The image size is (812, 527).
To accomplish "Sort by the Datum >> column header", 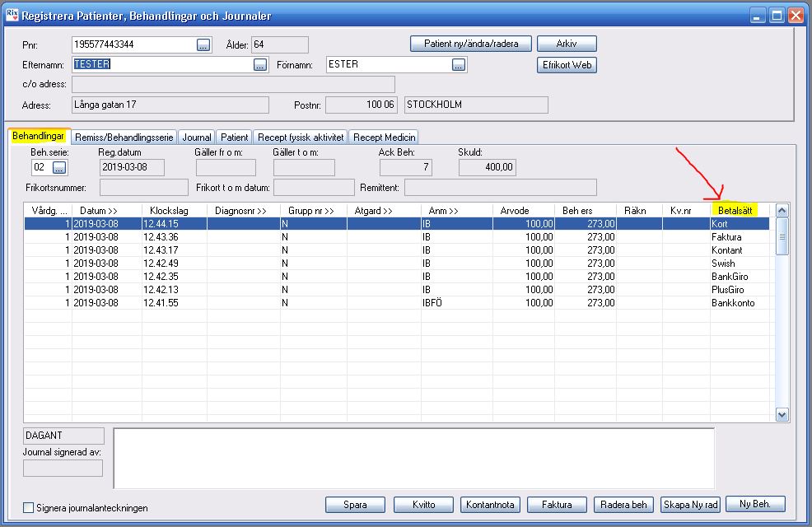I will [98, 211].
